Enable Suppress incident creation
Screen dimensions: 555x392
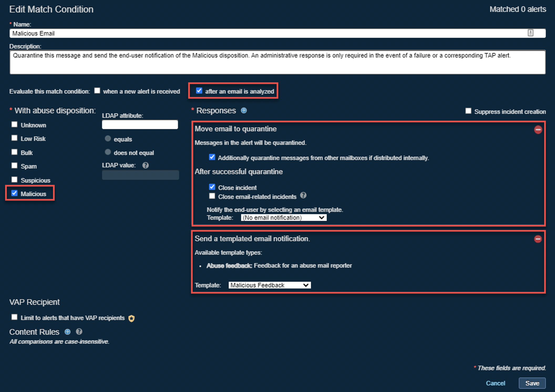(468, 111)
